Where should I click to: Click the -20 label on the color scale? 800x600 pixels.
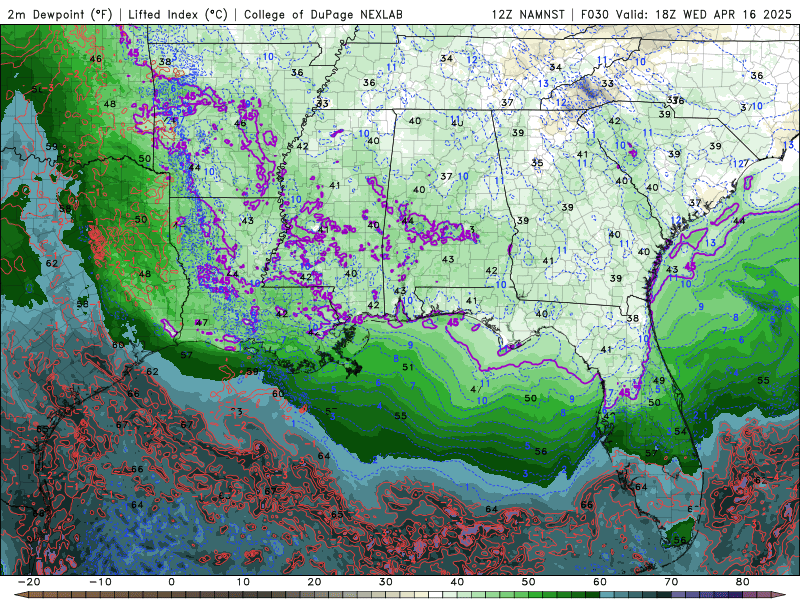pyautogui.click(x=29, y=582)
